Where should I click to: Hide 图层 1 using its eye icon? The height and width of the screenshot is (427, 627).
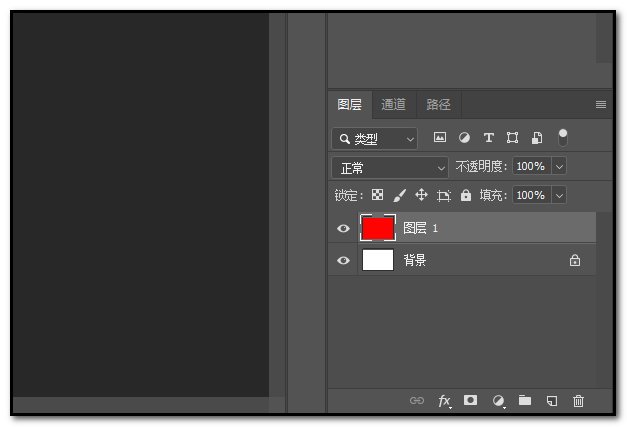click(x=344, y=228)
